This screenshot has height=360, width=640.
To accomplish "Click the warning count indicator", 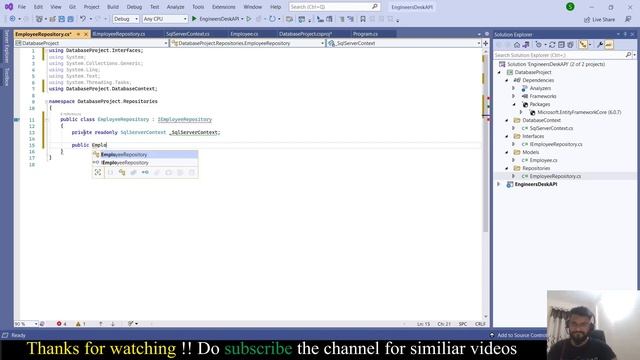I will pyautogui.click(x=80, y=324).
